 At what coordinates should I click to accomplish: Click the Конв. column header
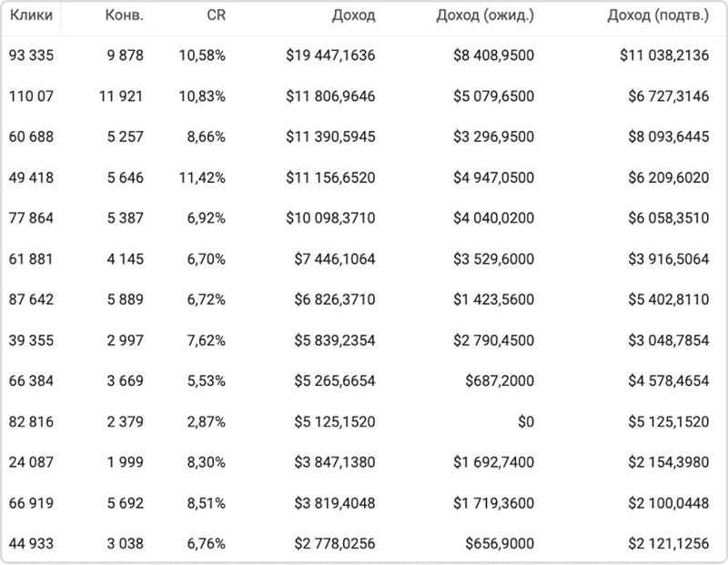[x=124, y=15]
